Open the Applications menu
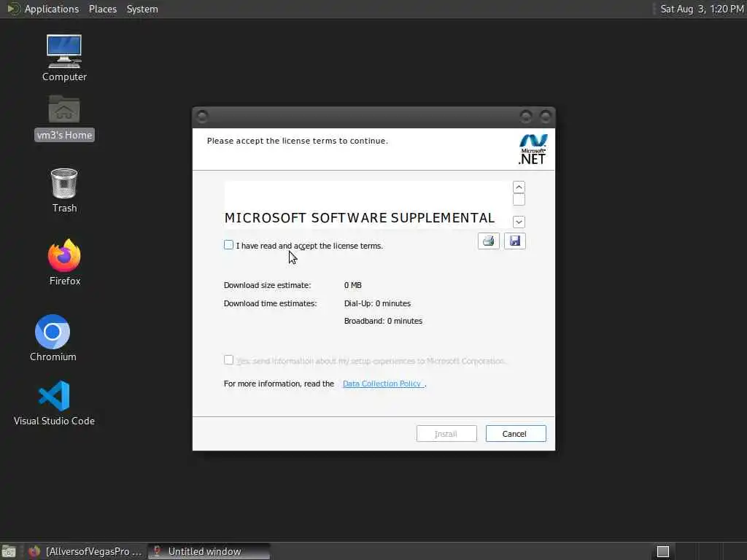The image size is (747, 560). [52, 9]
